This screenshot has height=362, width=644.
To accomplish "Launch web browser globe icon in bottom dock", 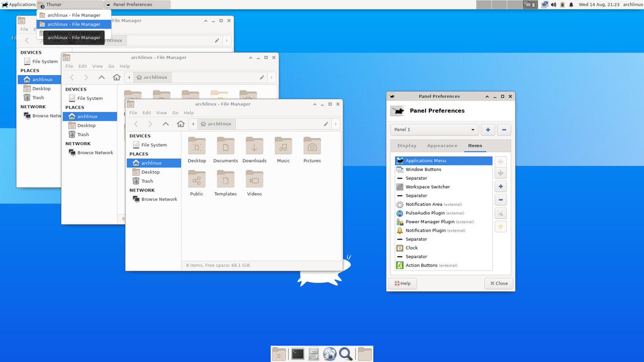I will pos(330,353).
